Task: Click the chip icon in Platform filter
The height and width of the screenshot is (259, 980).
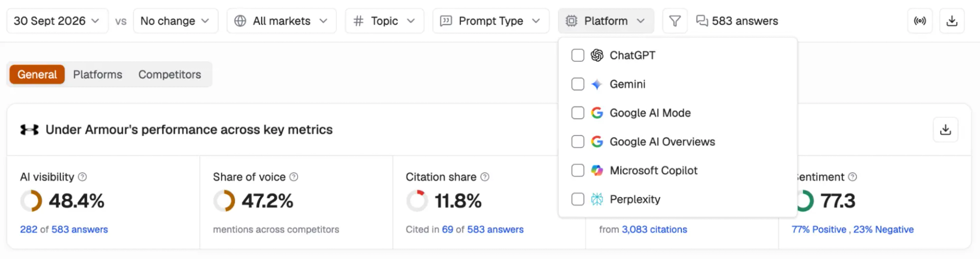Action: (x=572, y=21)
